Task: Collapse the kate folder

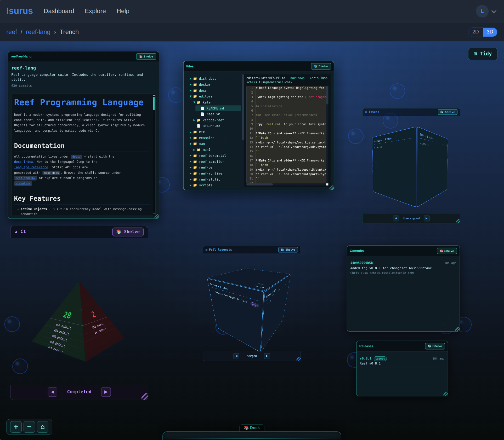Action: (x=194, y=102)
